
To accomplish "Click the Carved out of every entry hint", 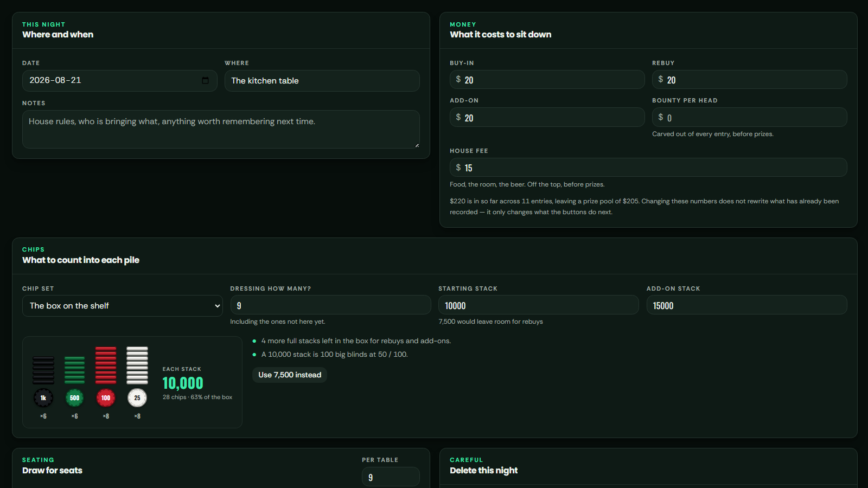I will [x=713, y=134].
